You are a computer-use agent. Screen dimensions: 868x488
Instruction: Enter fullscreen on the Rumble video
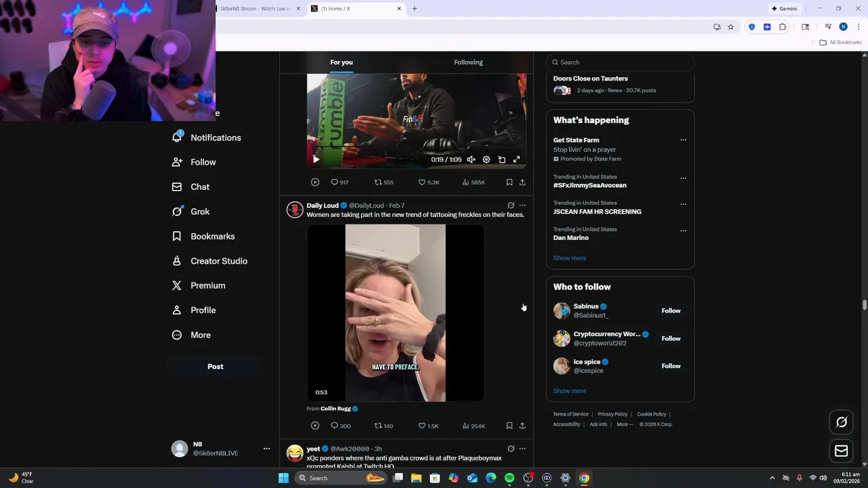pyautogui.click(x=517, y=159)
